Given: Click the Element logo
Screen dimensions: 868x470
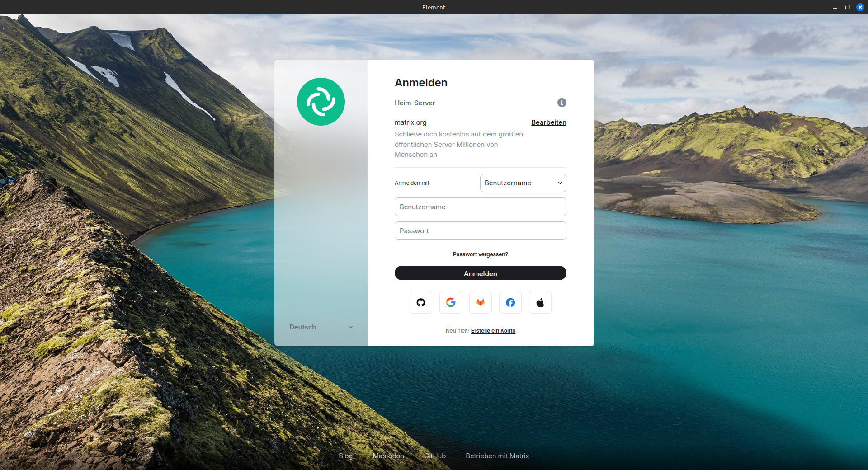Looking at the screenshot, I should click(x=321, y=102).
